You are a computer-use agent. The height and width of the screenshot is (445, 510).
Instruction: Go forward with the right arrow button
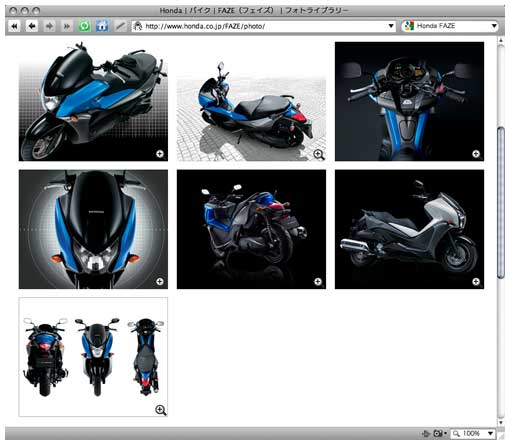click(49, 26)
